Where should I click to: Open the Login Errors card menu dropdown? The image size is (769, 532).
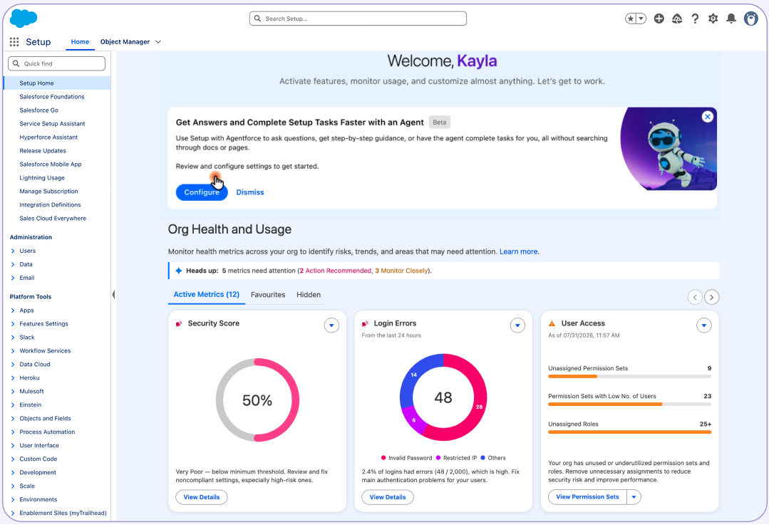click(517, 325)
